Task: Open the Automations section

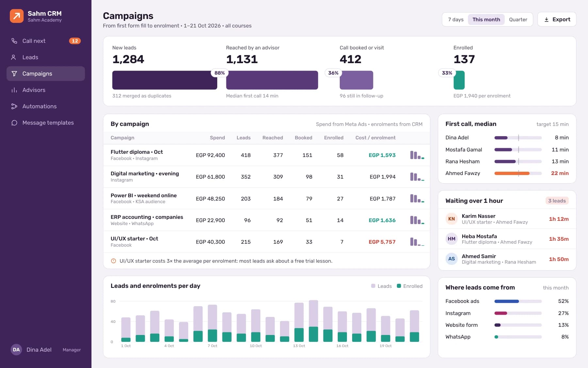Action: pos(46,106)
